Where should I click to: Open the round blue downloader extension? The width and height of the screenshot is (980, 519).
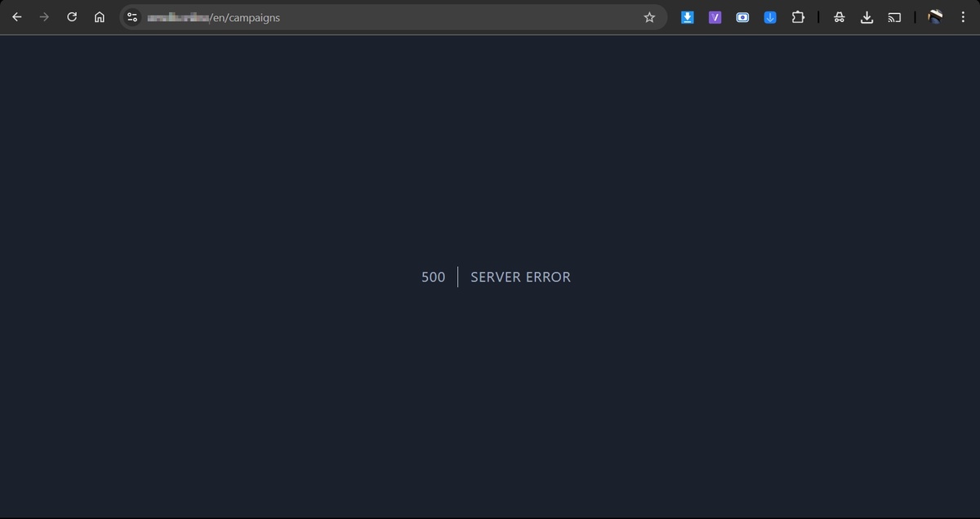coord(770,17)
